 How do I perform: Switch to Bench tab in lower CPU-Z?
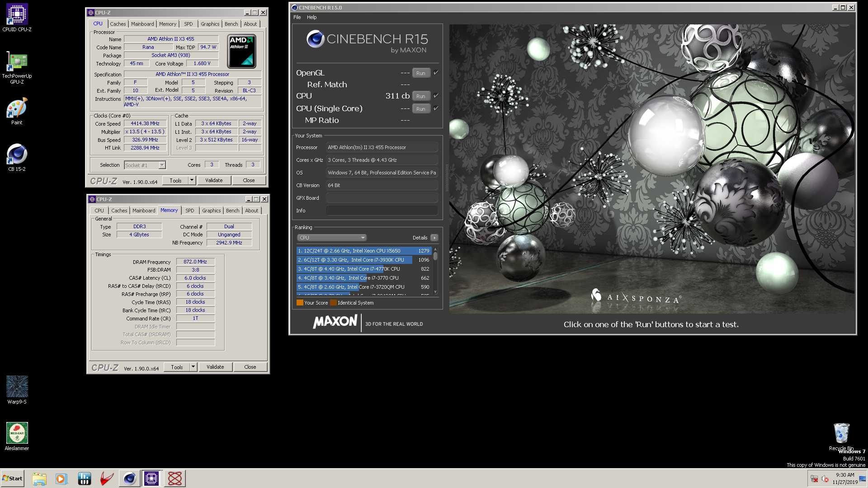(233, 211)
